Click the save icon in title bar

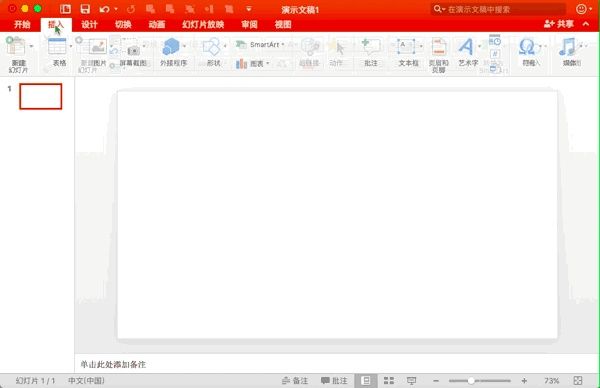tap(85, 9)
